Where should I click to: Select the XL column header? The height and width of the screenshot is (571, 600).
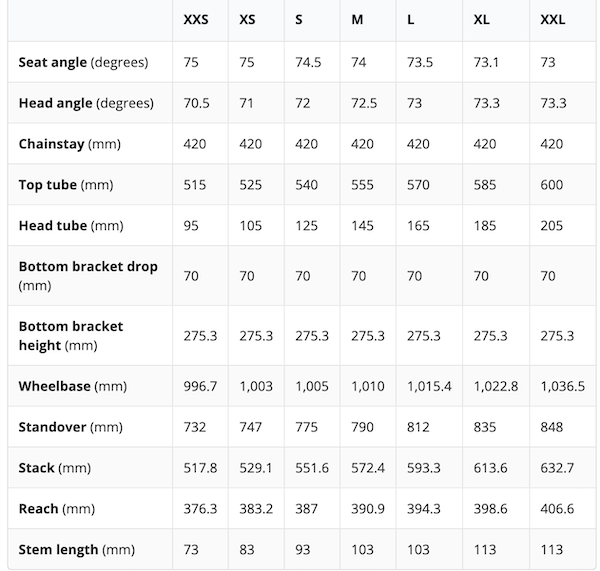[483, 20]
